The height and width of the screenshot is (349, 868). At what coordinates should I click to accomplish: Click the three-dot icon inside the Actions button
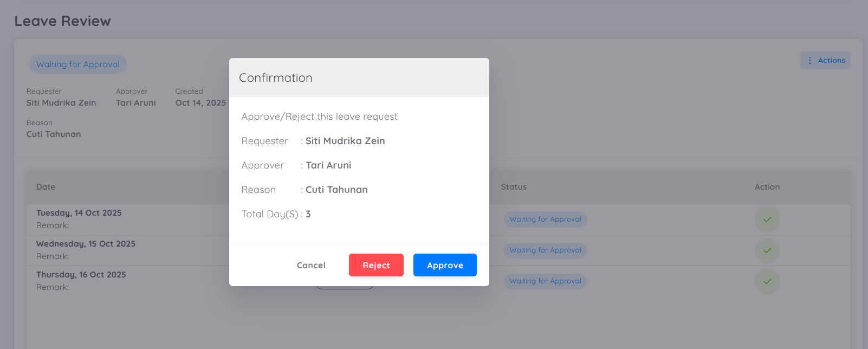pos(811,60)
